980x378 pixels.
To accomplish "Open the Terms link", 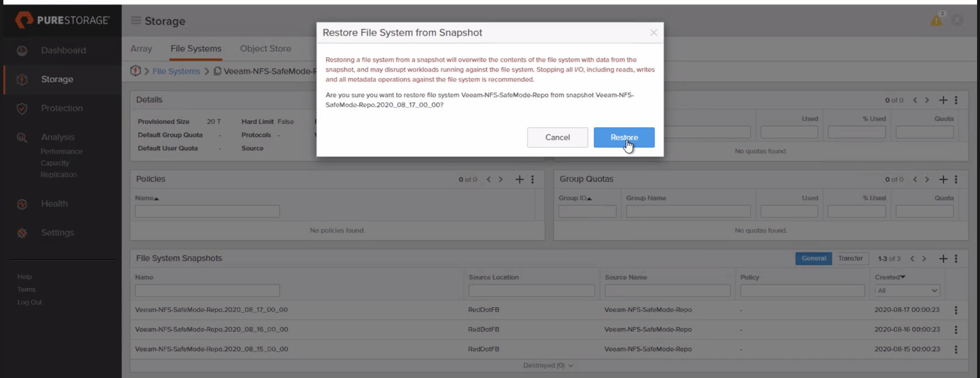I will [26, 290].
